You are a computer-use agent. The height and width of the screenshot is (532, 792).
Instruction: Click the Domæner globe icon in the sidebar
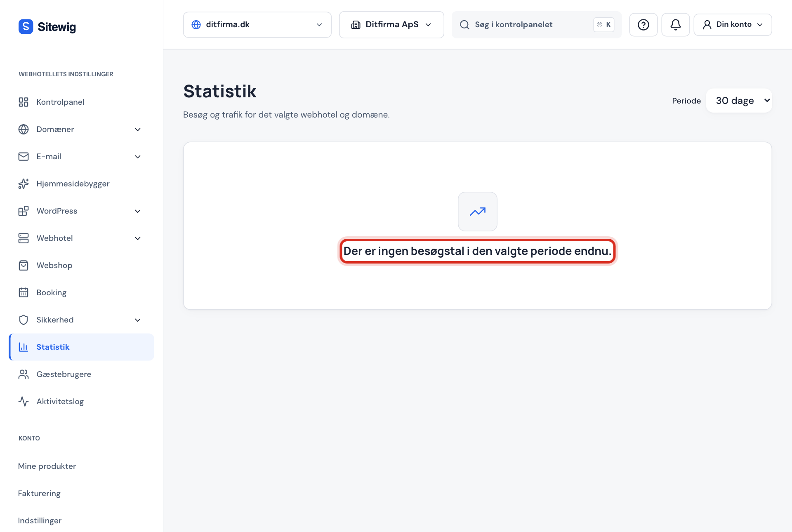(x=24, y=129)
